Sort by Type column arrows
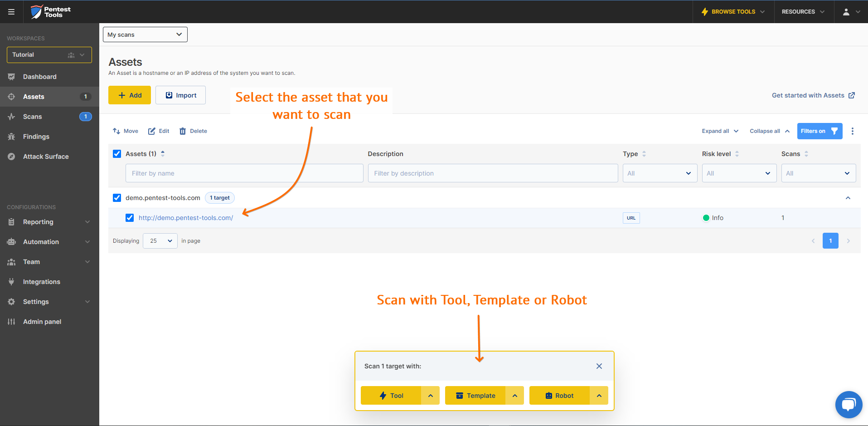This screenshot has height=426, width=868. coord(644,154)
